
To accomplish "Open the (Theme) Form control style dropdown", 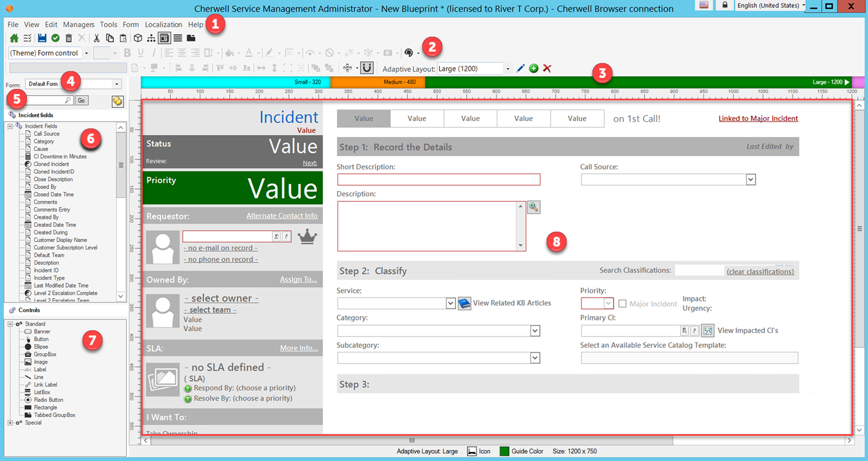I will click(x=87, y=53).
